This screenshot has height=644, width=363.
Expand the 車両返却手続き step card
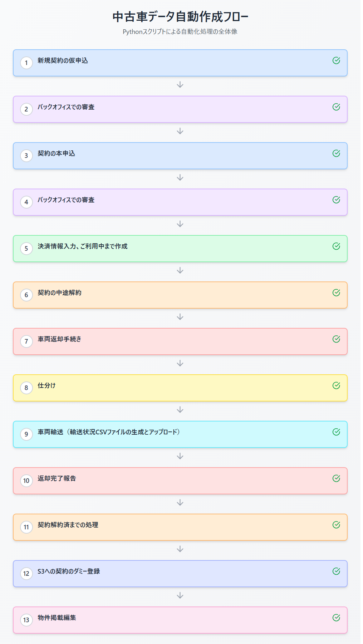tap(180, 341)
